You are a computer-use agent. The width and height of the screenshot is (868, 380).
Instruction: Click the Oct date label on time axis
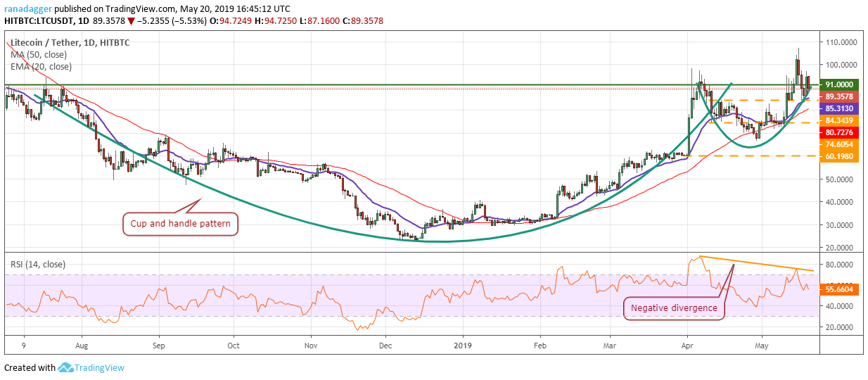coord(234,346)
